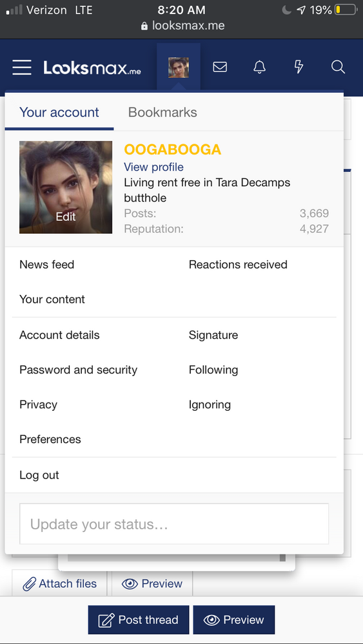Open the View profile link
This screenshot has height=644, width=363.
click(153, 167)
